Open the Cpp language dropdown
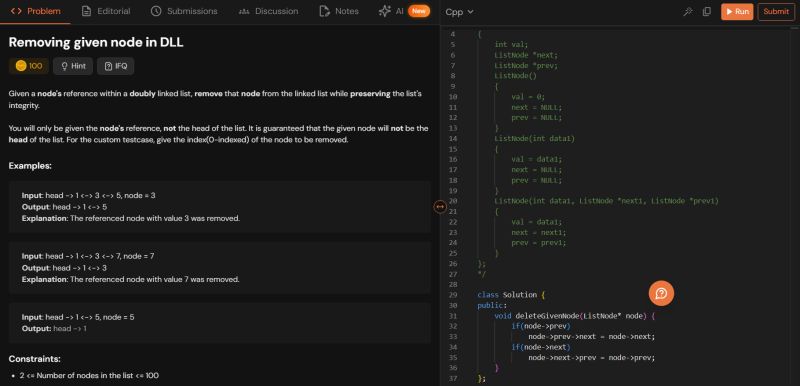This screenshot has height=386, width=800. 459,12
